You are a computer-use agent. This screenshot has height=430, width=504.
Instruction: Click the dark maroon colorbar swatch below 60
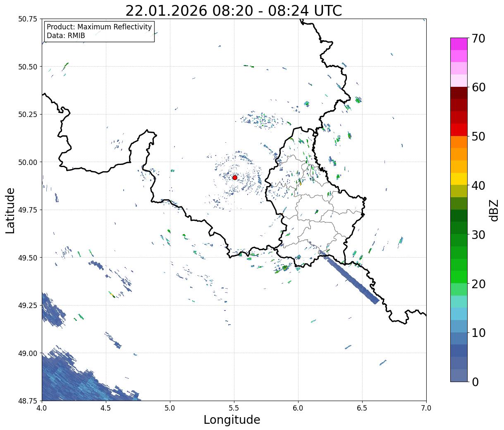[x=459, y=93]
